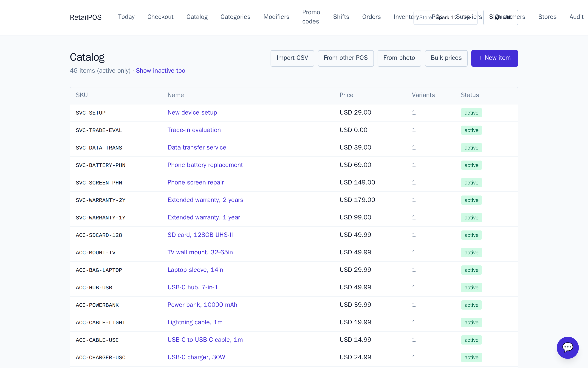Click the From photo button
This screenshot has height=368, width=588.
(399, 58)
